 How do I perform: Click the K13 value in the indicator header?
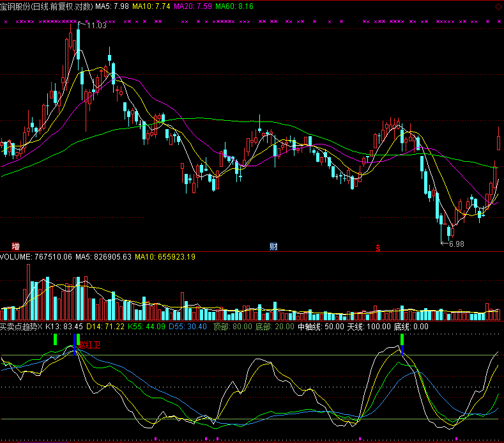pos(65,327)
